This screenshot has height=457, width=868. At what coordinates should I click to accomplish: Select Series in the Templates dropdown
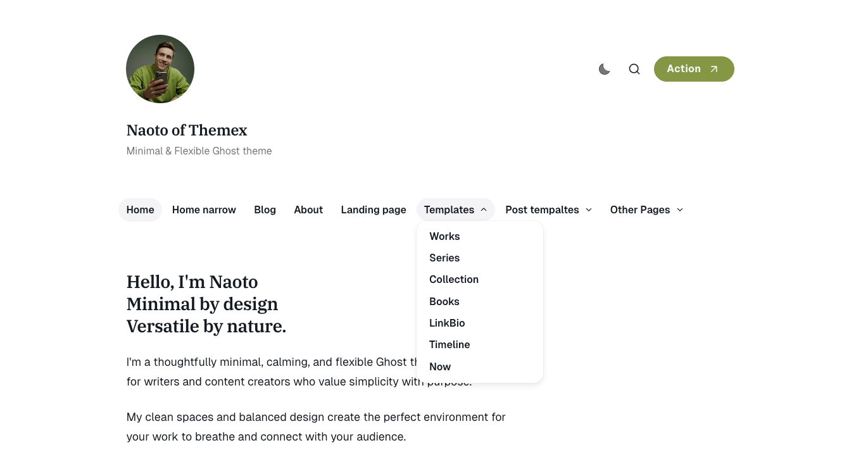[x=444, y=258]
